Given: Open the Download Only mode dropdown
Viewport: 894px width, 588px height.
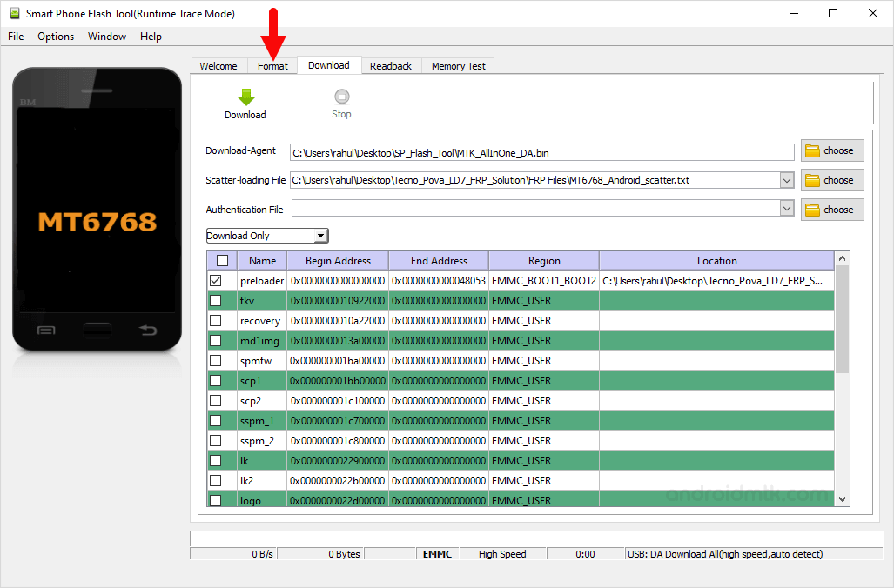Looking at the screenshot, I should click(x=321, y=235).
